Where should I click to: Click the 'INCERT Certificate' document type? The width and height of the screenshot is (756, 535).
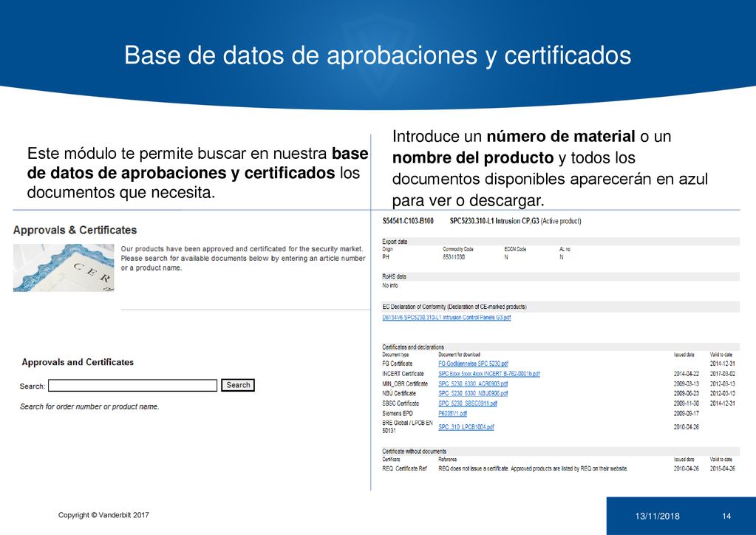pos(403,373)
